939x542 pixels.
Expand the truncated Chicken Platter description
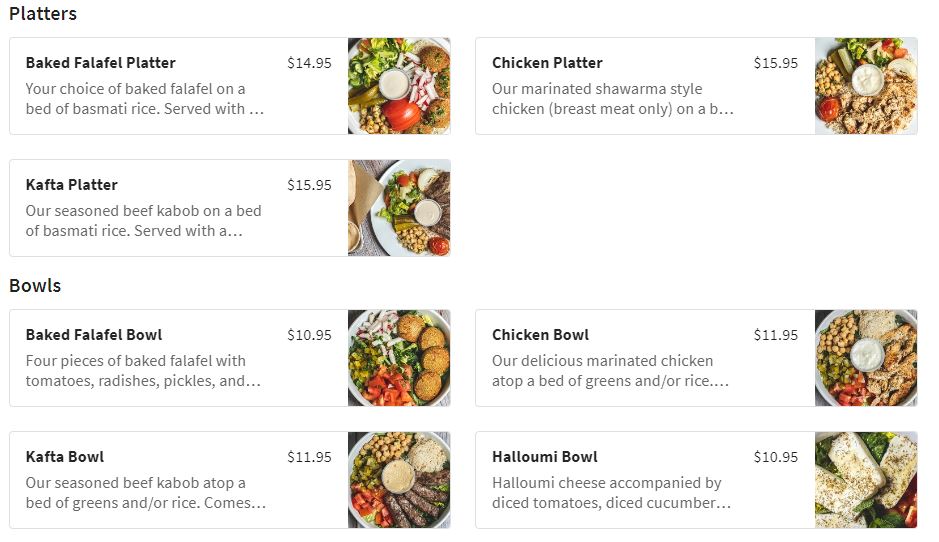pos(612,99)
